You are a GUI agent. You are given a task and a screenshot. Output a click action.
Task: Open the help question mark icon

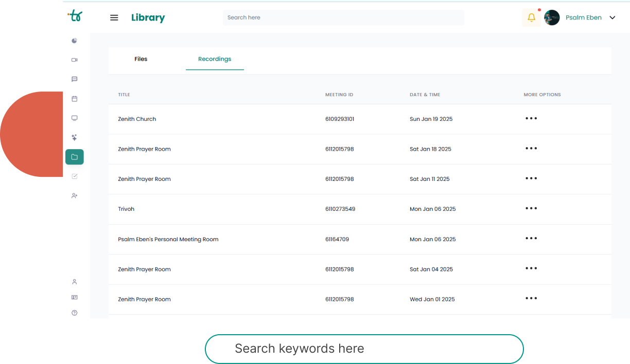[74, 312]
